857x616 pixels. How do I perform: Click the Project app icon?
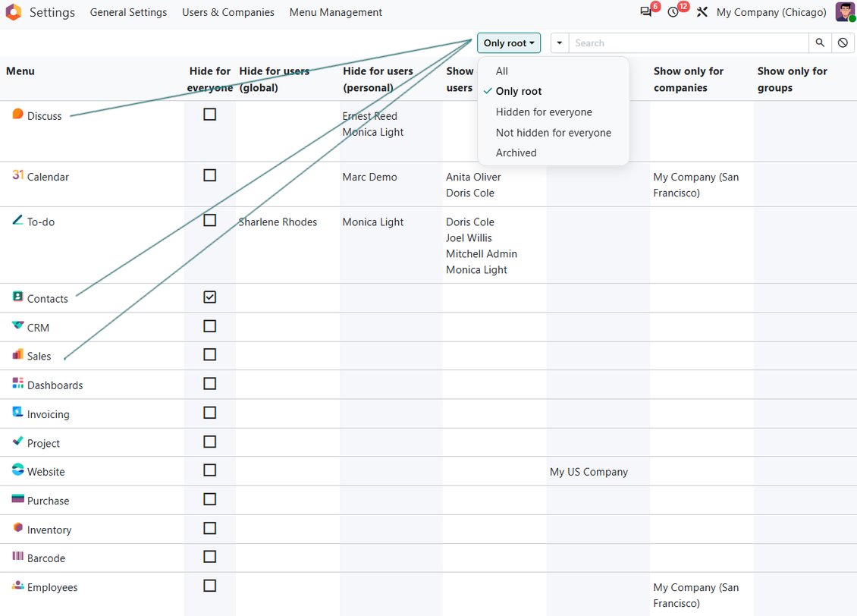18,441
